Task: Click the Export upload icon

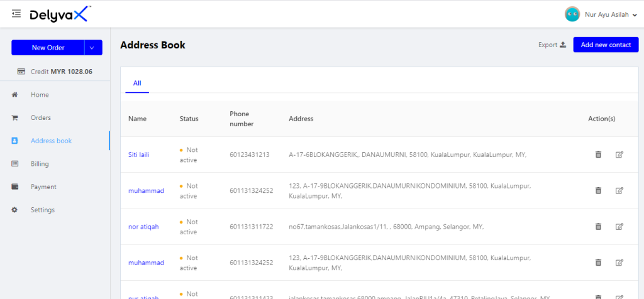Action: [x=563, y=45]
